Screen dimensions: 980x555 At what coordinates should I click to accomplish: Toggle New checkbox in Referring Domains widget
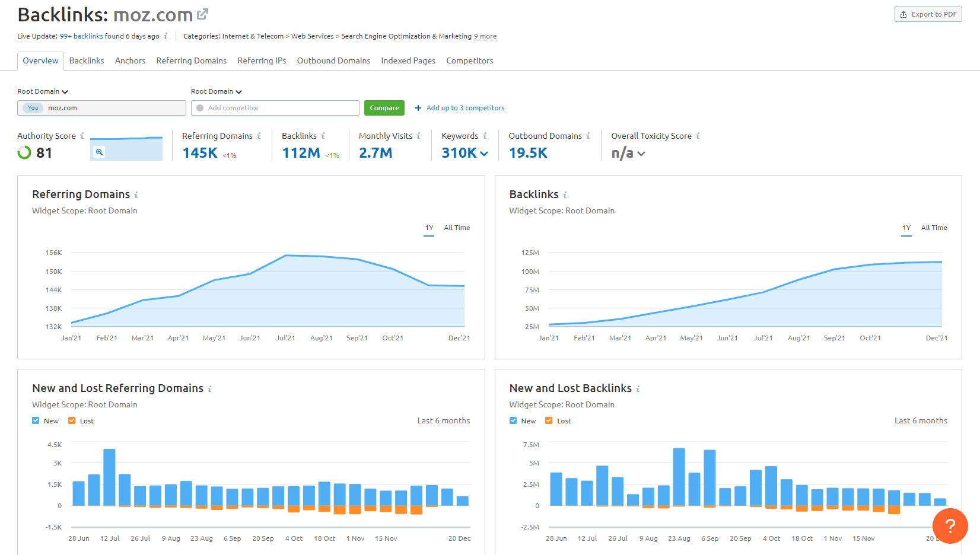tap(36, 420)
